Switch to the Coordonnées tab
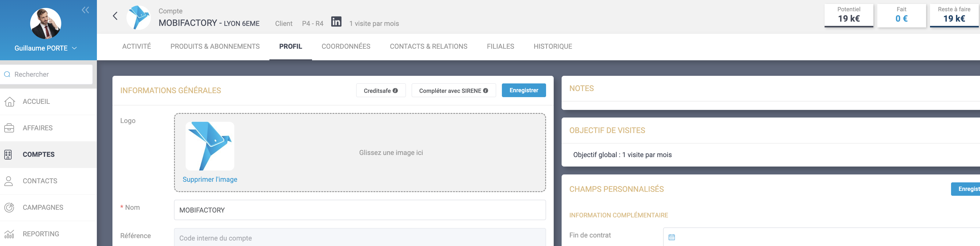The width and height of the screenshot is (980, 246). point(346,46)
